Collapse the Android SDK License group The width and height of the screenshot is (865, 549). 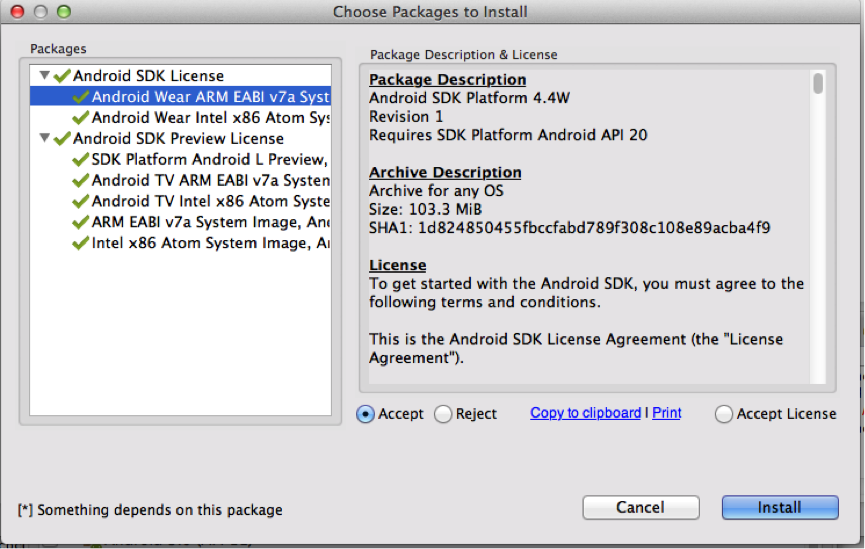pyautogui.click(x=45, y=75)
